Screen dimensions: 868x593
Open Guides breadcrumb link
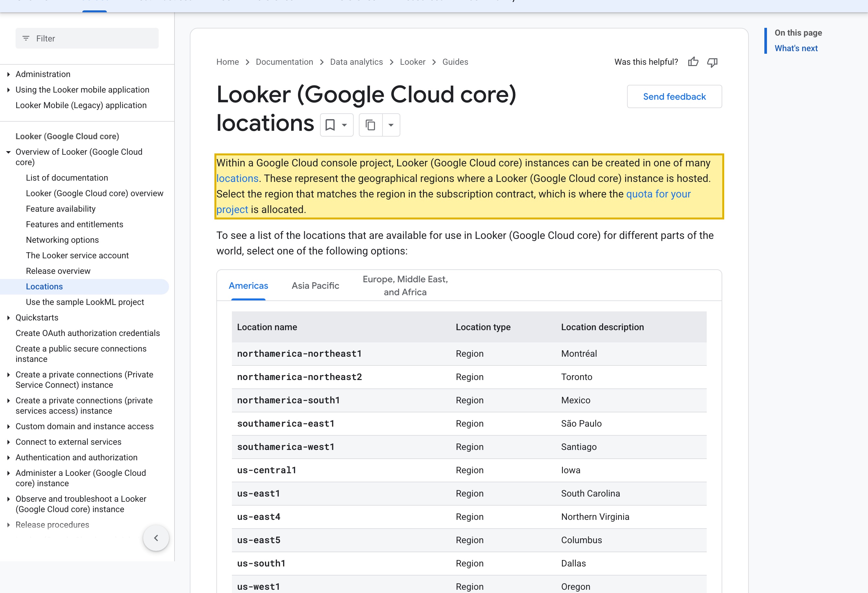tap(455, 62)
